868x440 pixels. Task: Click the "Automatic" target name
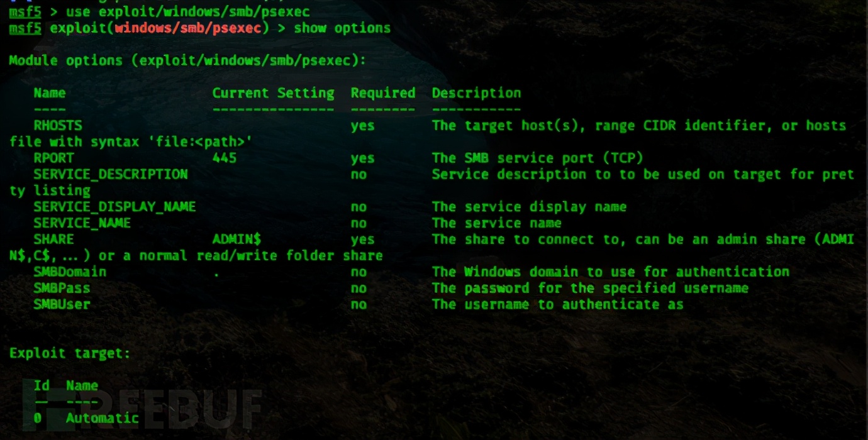pyautogui.click(x=103, y=418)
